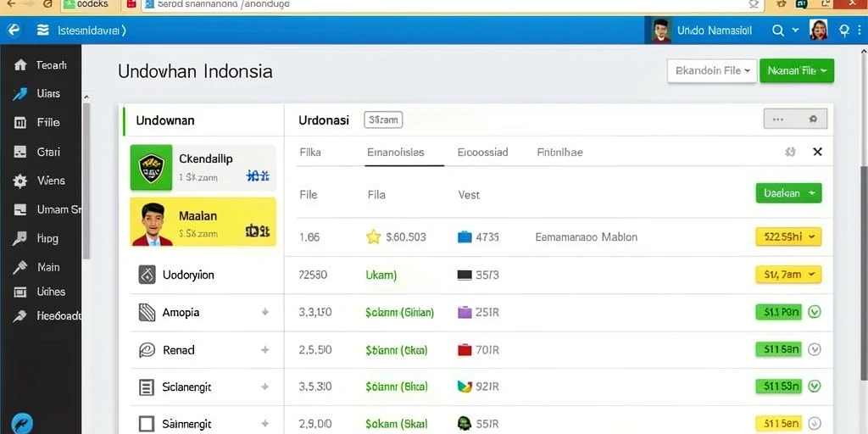Viewport: 868px width, 434px height.
Task: Click the home icon beside Teoarh
Action: pos(20,65)
